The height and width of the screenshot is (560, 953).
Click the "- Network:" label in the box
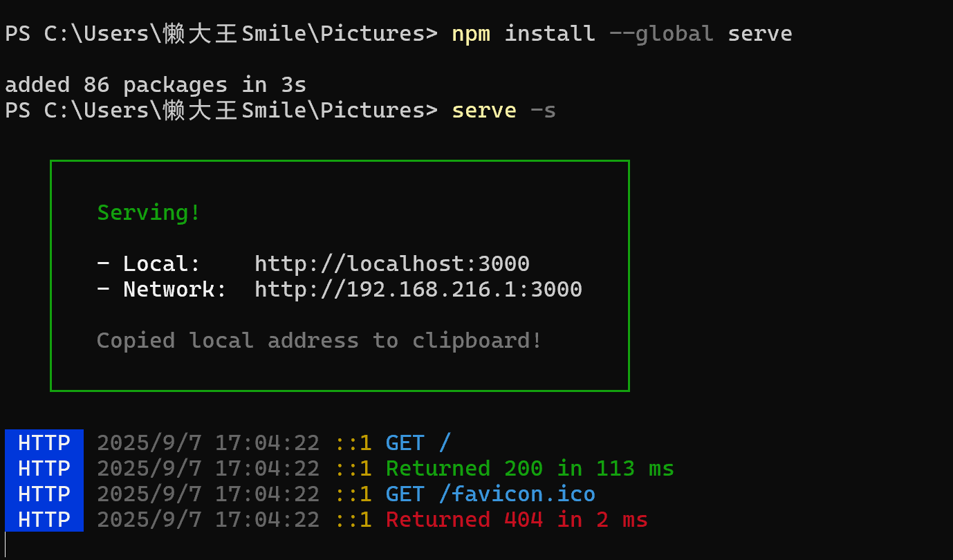click(162, 290)
